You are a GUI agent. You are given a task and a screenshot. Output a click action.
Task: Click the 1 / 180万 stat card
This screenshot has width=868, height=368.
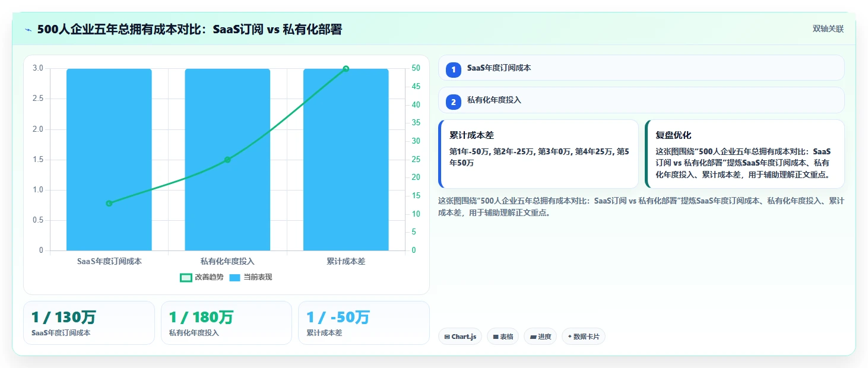[226, 323]
